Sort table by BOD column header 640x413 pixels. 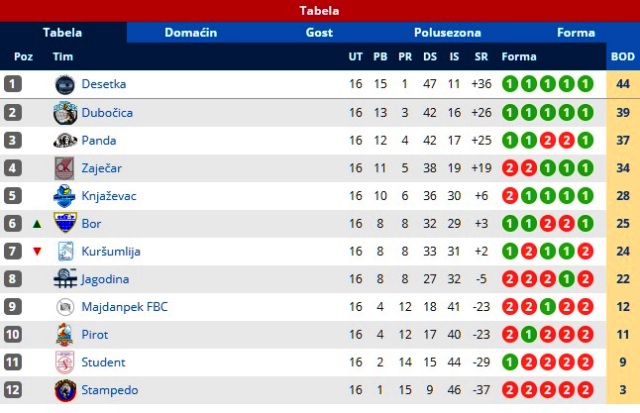622,57
